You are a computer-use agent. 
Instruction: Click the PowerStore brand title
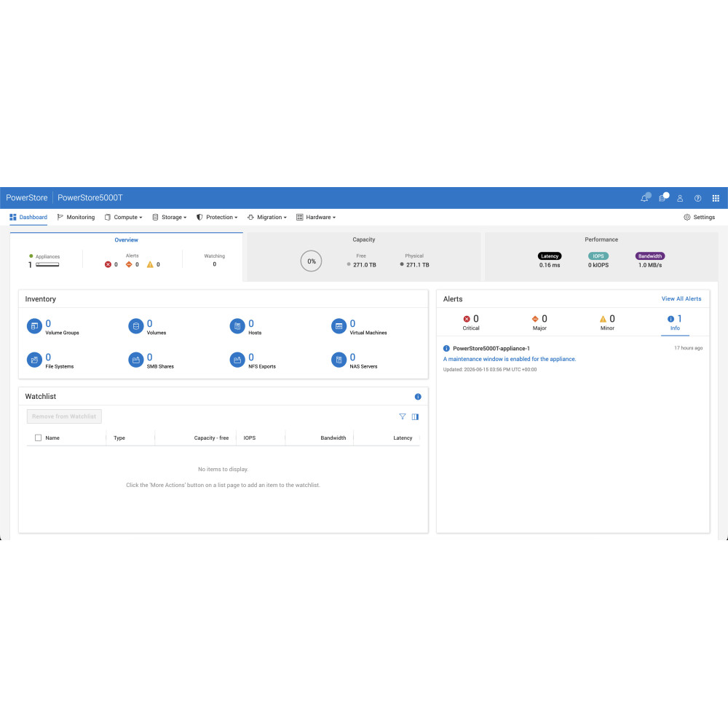tap(26, 198)
